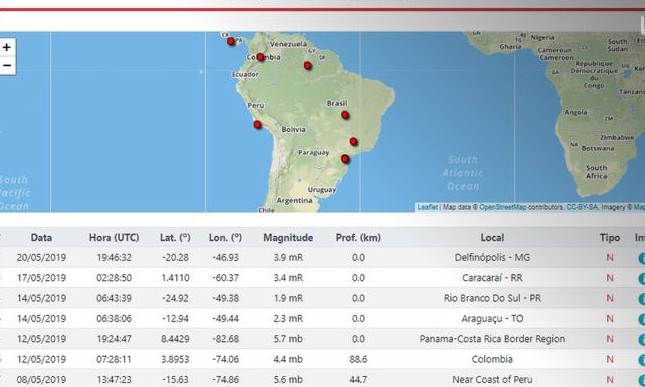Viewport: 645px width, 387px height.
Task: Open info icon for Near Coast of Peru row
Action: point(641,380)
